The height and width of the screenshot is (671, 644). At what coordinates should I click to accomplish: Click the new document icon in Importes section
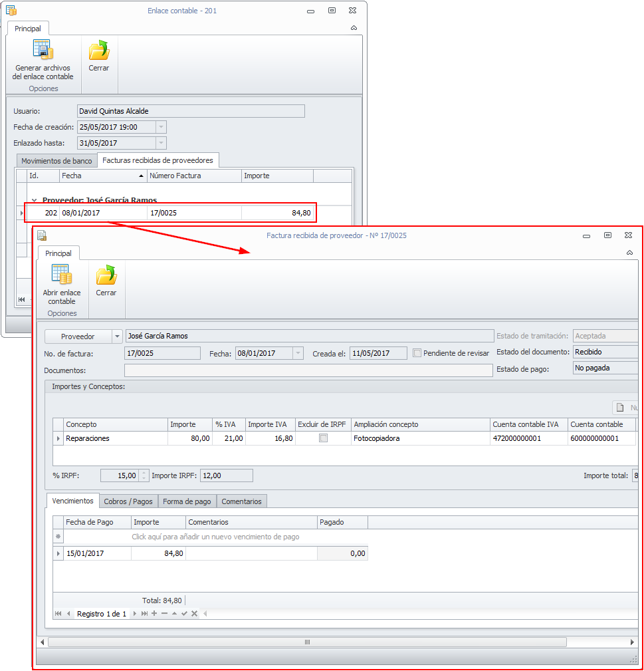(x=620, y=408)
